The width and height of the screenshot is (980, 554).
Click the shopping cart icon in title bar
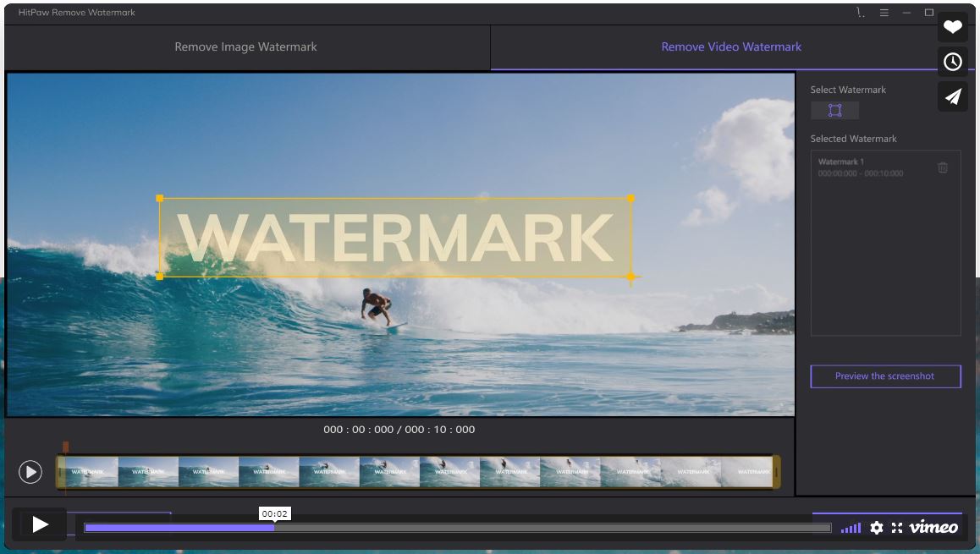[861, 13]
